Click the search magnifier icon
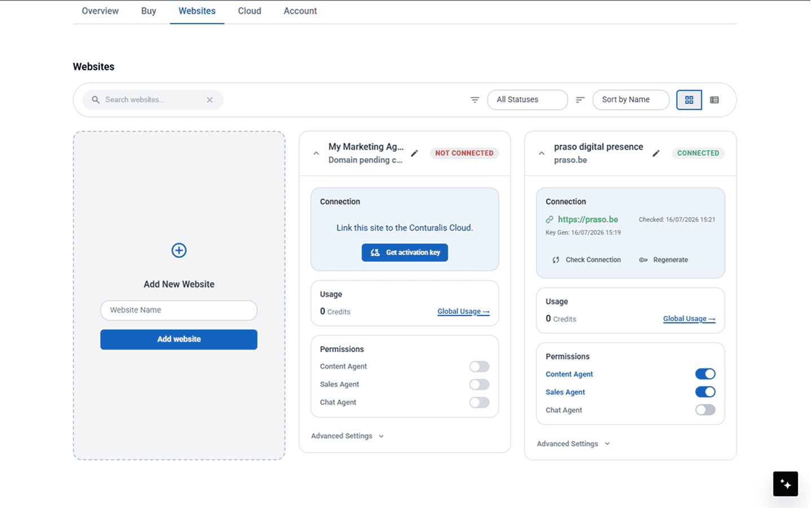 pyautogui.click(x=96, y=100)
